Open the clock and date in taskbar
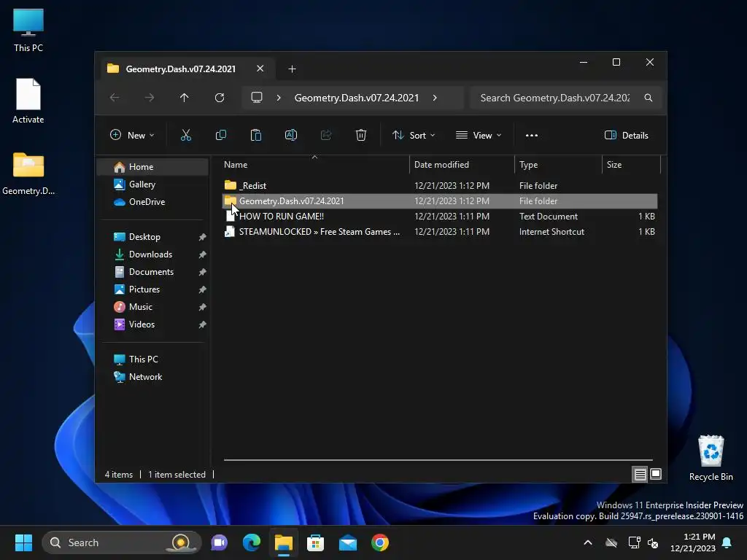This screenshot has width=747, height=560. point(693,542)
